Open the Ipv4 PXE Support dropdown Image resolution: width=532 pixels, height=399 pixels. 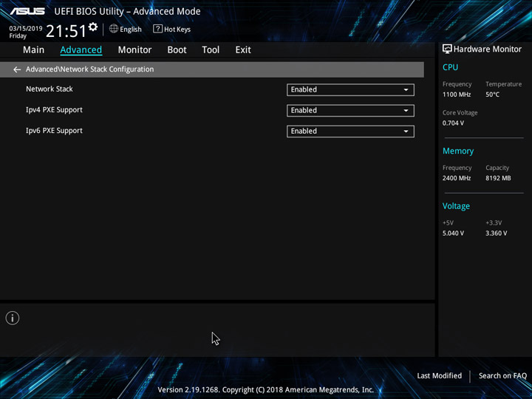(350, 110)
